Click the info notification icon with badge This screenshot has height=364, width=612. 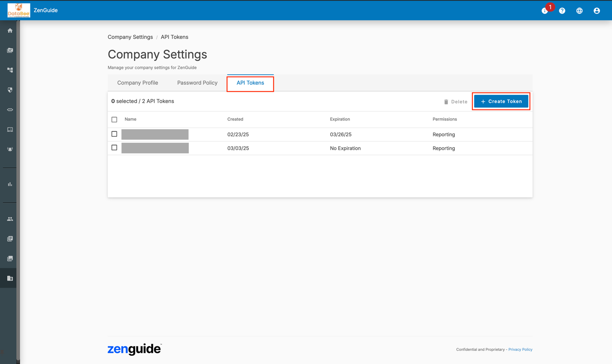tap(545, 11)
